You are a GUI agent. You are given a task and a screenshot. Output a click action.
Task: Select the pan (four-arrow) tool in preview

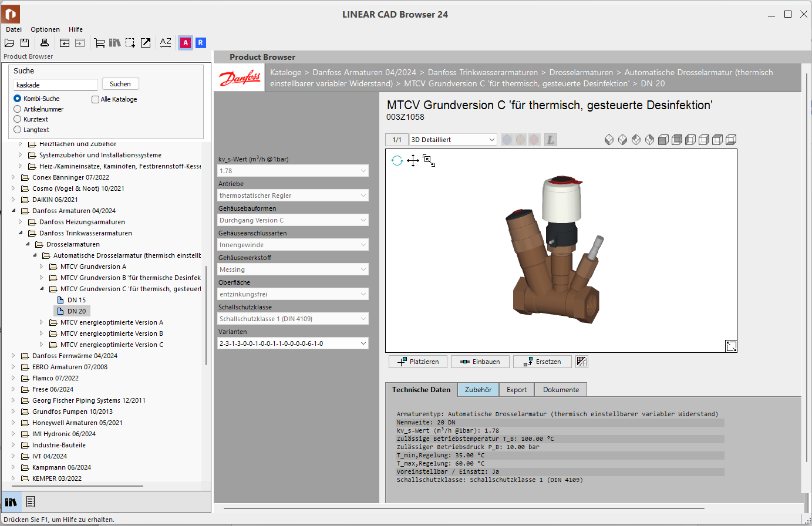tap(413, 160)
